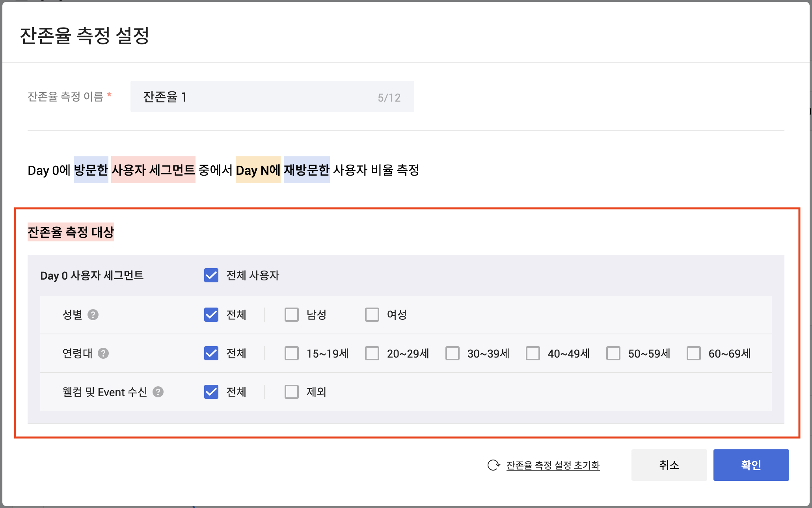
Task: Tick the 40~49세 age checkbox
Action: pyautogui.click(x=533, y=353)
